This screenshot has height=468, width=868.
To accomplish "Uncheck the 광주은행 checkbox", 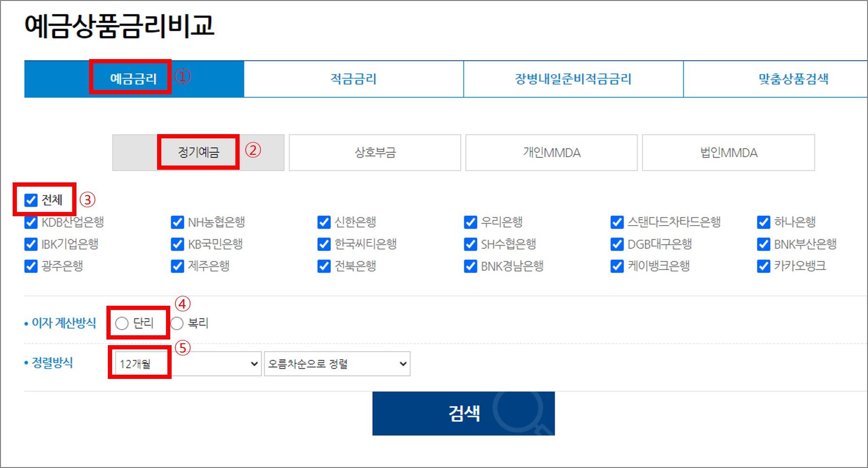I will point(31,266).
